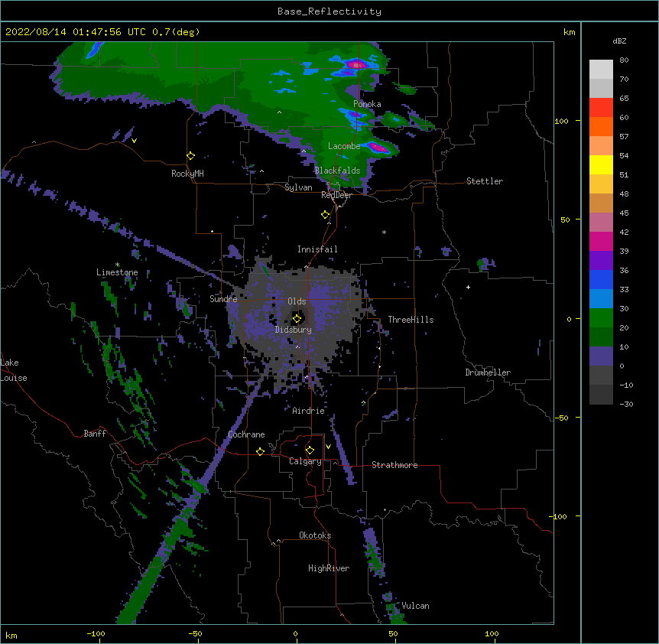The width and height of the screenshot is (659, 644).
Task: Select the red 60-65 dBZ legend swatch
Action: [x=601, y=108]
